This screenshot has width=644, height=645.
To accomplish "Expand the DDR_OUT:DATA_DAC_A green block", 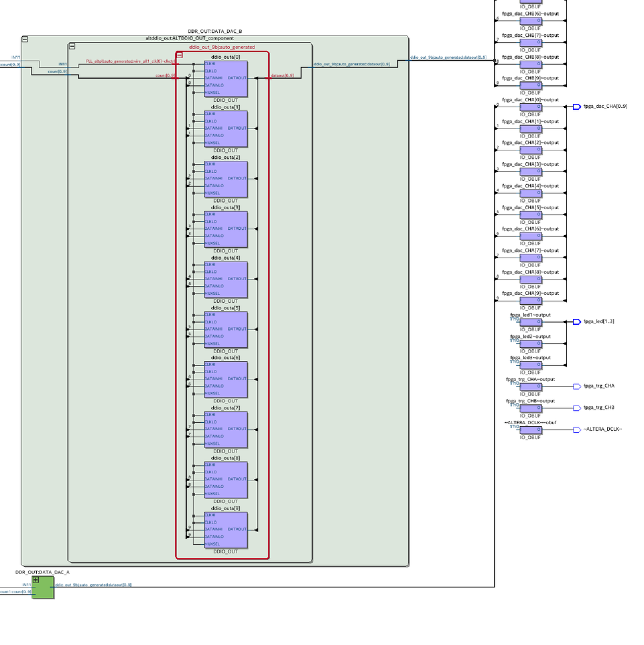I will 36,580.
